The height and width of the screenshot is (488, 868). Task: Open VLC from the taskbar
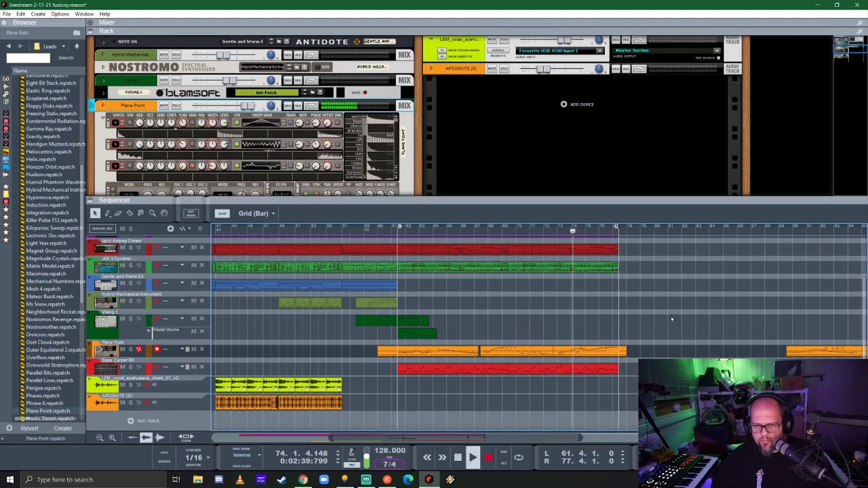point(239,480)
